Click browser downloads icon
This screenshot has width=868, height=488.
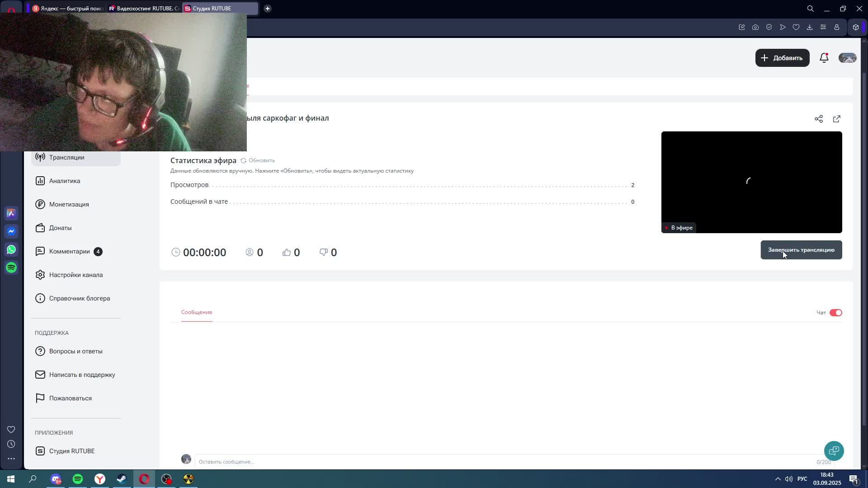coord(809,27)
